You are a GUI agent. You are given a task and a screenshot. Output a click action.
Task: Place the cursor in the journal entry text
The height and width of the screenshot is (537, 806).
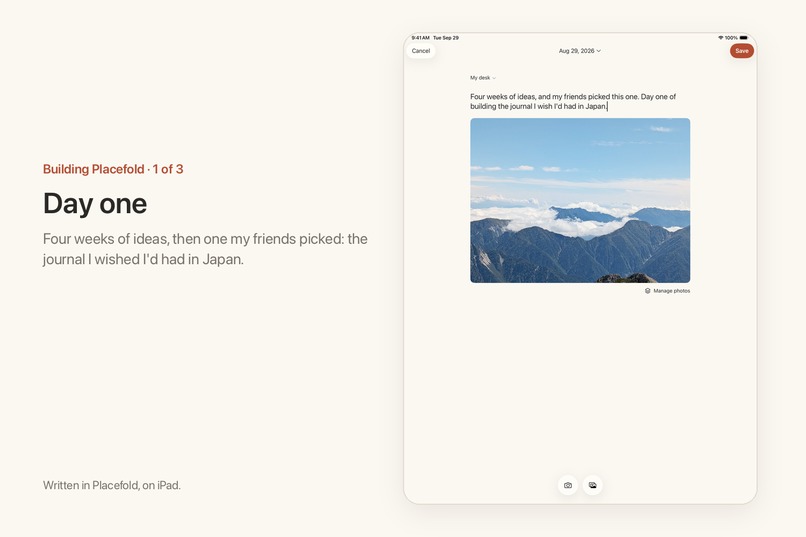573,101
